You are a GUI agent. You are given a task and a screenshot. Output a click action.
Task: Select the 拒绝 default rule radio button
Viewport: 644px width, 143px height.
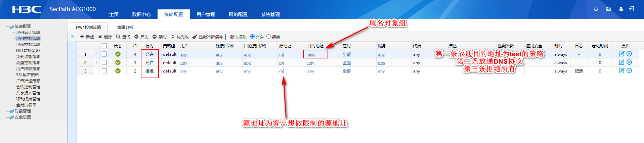click(x=268, y=37)
